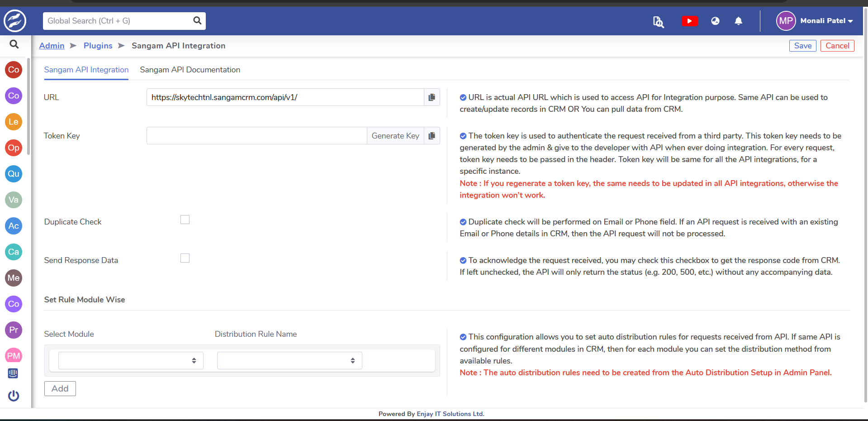868x421 pixels.
Task: Open the Va sidebar module icon
Action: [14, 200]
